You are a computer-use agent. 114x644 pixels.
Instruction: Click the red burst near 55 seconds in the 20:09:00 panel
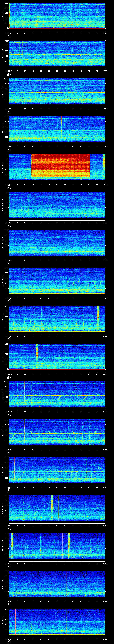click(98, 318)
